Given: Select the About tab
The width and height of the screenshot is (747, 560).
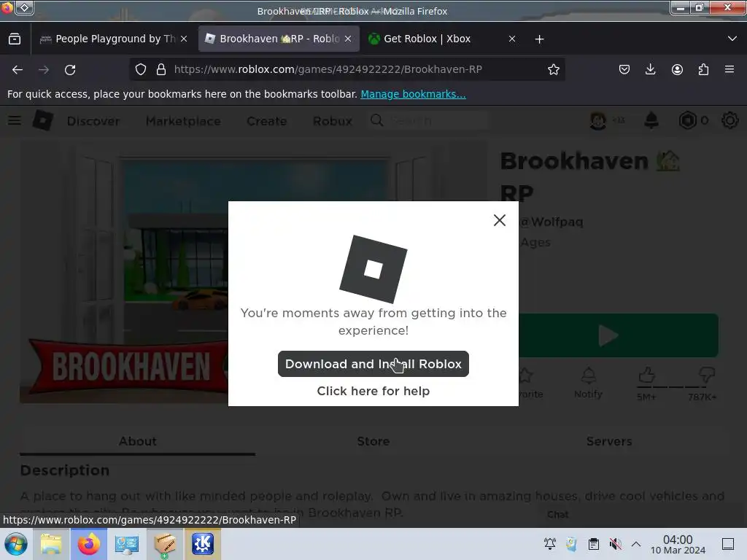Looking at the screenshot, I should coord(138,441).
